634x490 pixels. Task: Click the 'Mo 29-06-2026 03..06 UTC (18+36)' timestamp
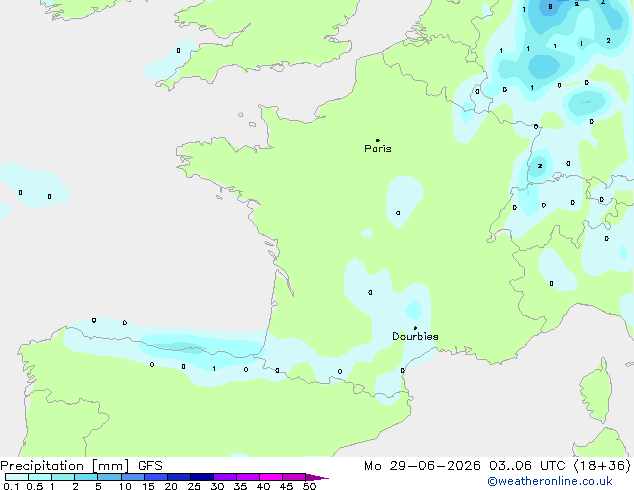coord(497,466)
